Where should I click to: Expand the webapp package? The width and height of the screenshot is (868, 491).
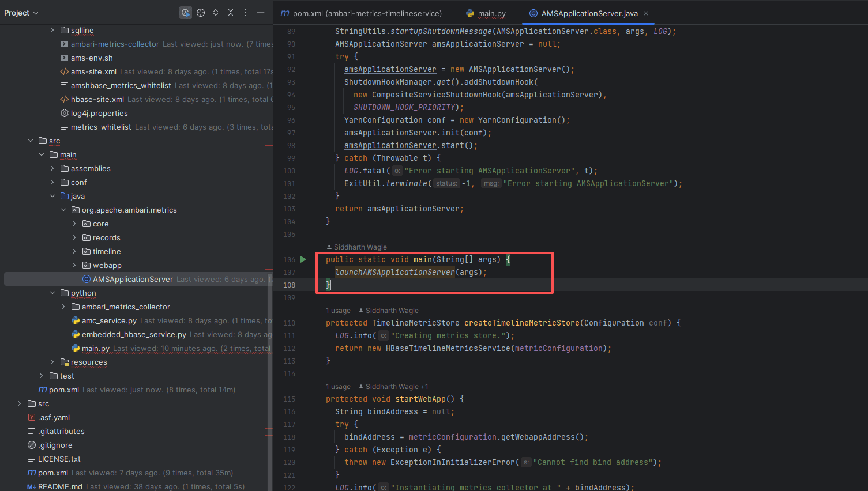pyautogui.click(x=74, y=265)
